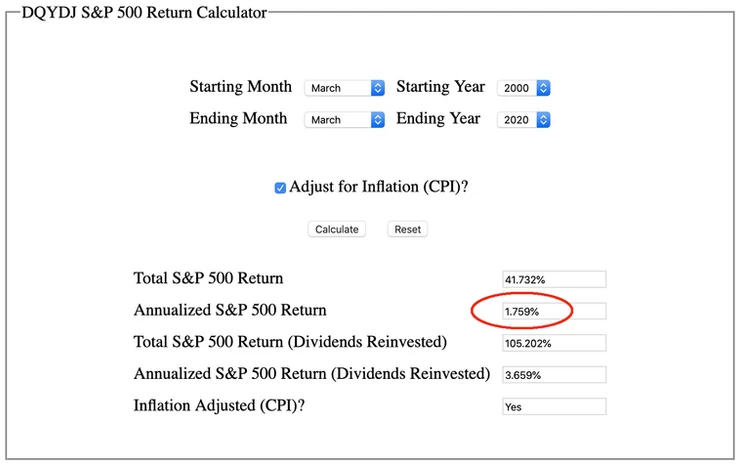Click the Inflation Adjusted (CPI) result field
Viewport: 740px width, 464px height.
tap(554, 406)
